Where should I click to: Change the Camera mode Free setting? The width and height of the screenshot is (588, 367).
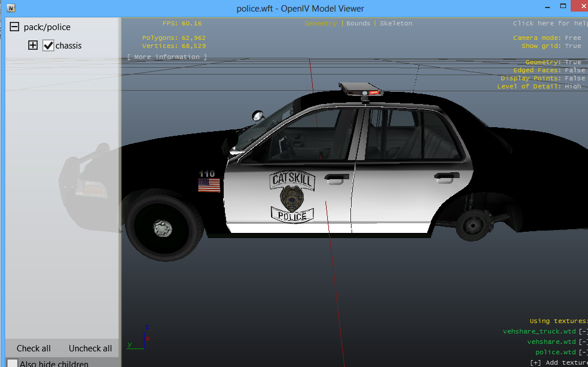[x=573, y=38]
